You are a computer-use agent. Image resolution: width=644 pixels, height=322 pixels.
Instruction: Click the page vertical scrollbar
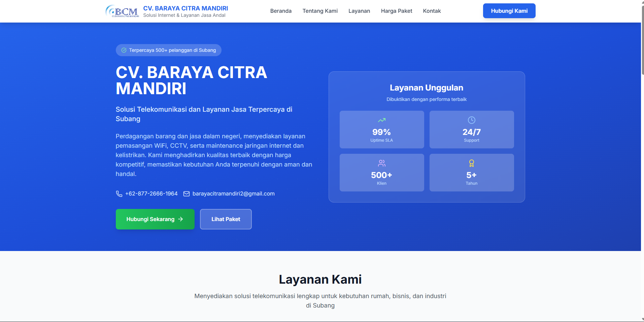coord(642,40)
